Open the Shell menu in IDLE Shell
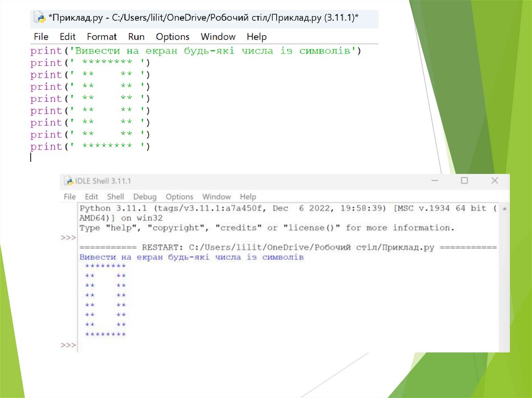Image resolution: width=532 pixels, height=398 pixels. 115,197
